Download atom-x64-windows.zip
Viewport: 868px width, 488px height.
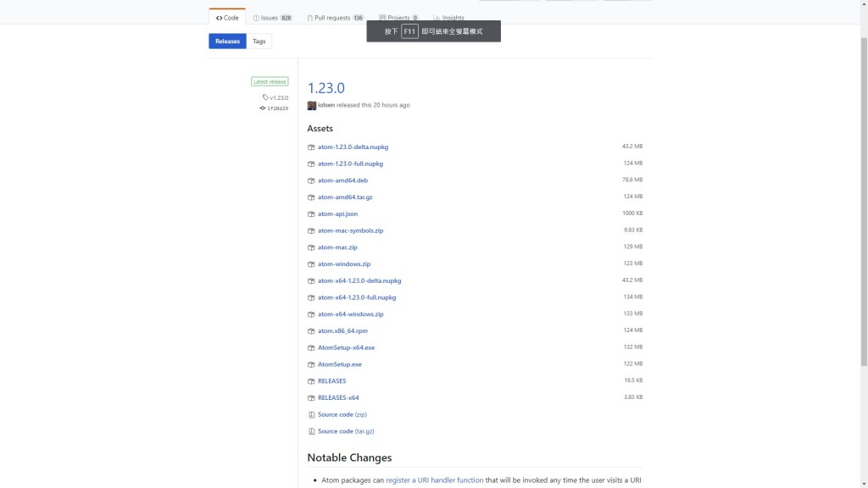(x=350, y=314)
